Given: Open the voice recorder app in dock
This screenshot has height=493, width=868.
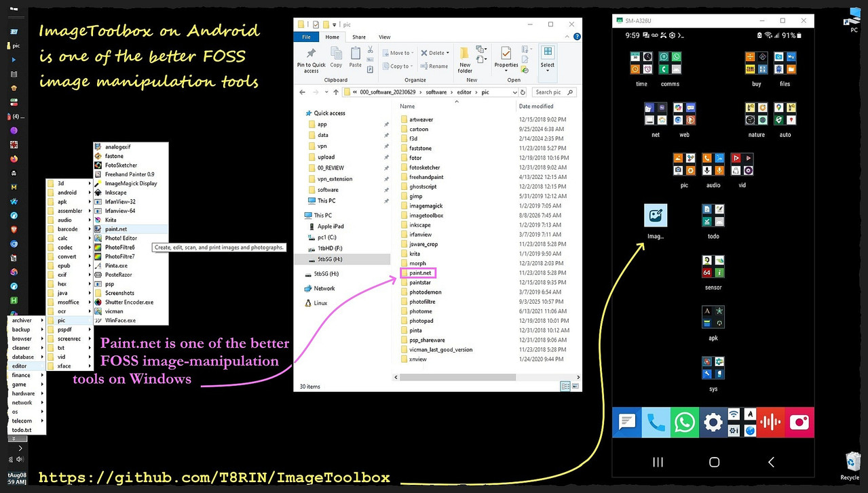Looking at the screenshot, I should (770, 422).
